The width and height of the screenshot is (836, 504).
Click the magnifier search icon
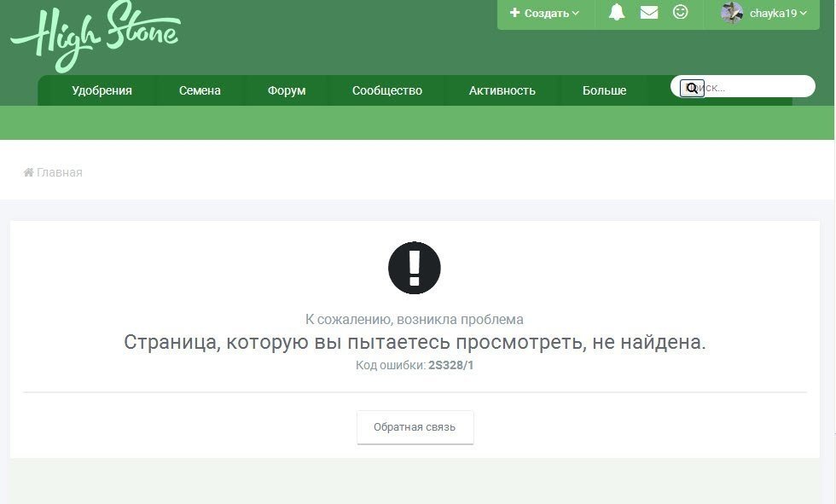pyautogui.click(x=692, y=88)
